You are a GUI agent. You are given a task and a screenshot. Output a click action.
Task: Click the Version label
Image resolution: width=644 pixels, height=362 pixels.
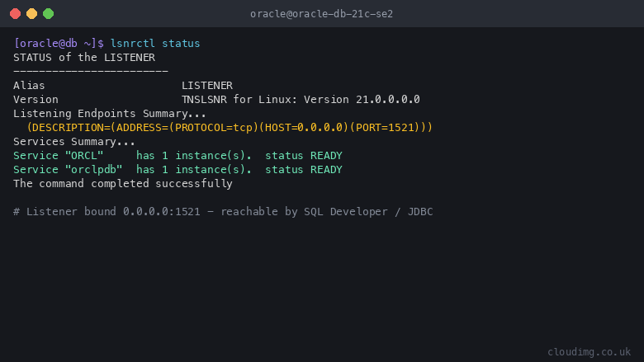36,100
